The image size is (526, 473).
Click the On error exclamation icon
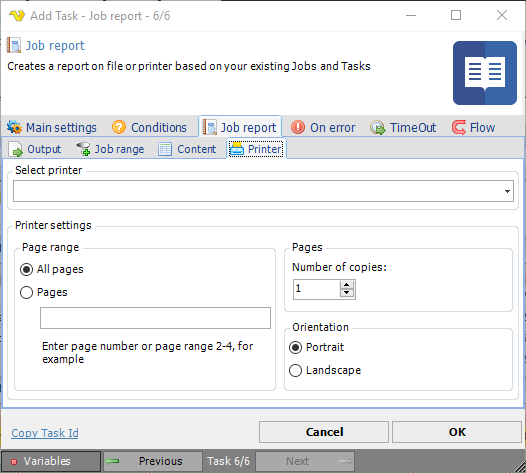[298, 127]
